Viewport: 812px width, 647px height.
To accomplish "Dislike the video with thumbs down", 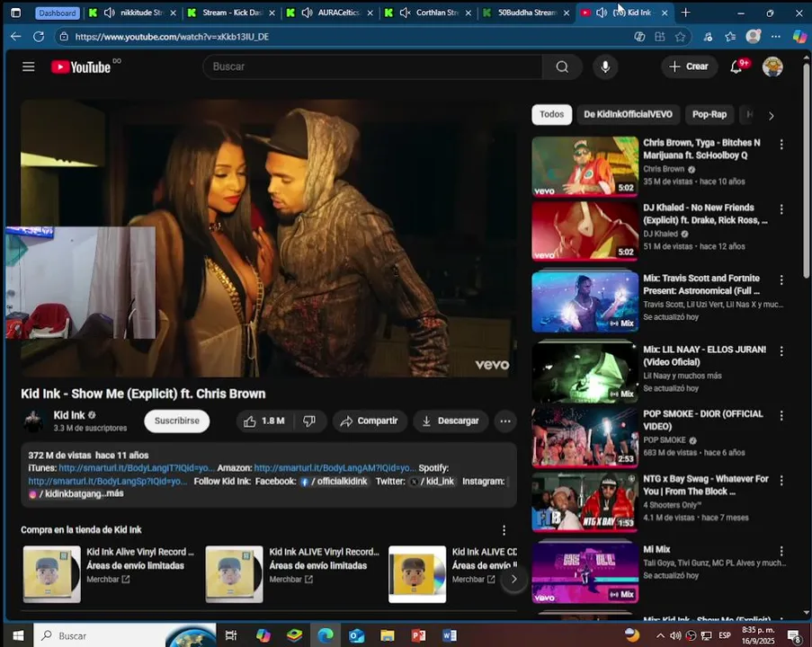I will pyautogui.click(x=309, y=421).
